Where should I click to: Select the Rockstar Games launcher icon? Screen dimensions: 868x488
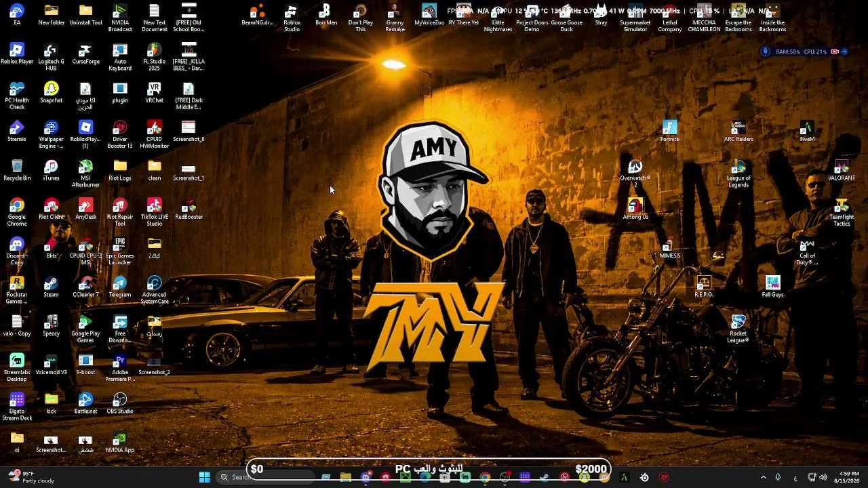click(x=17, y=290)
